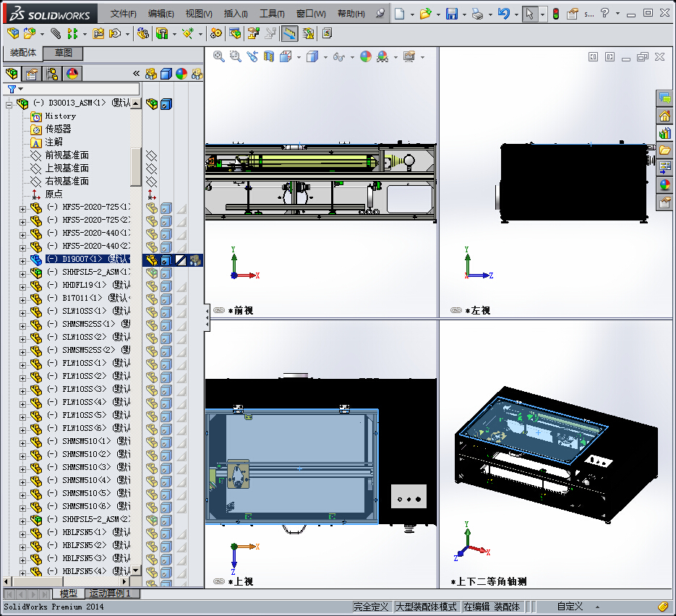The width and height of the screenshot is (676, 616).
Task: Click the Zoom to Area icon
Action: tap(236, 56)
